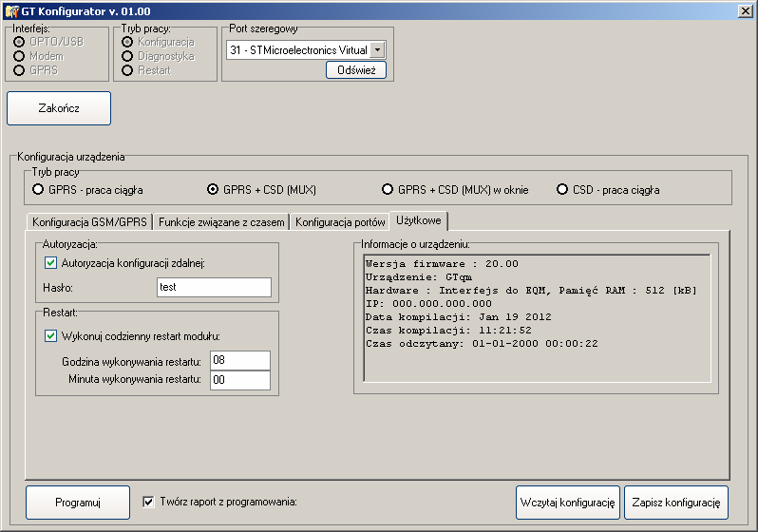Click the device information text box
Viewport: 758px width, 532px height.
(537, 318)
